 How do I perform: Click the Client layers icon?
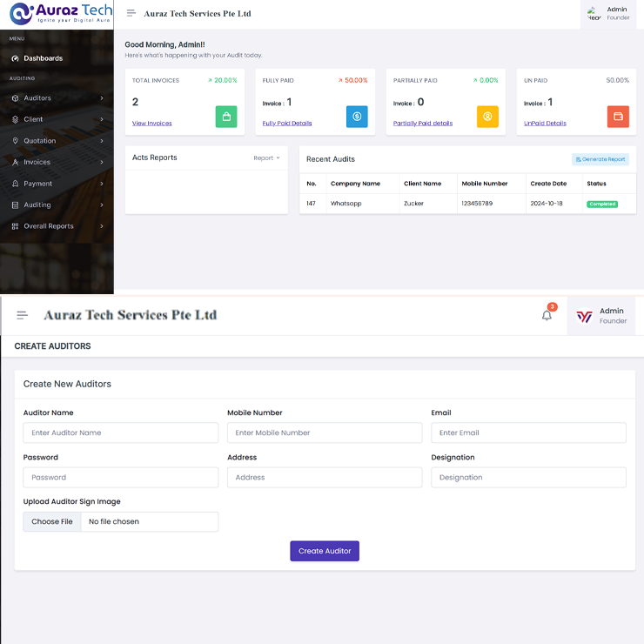pyautogui.click(x=15, y=119)
